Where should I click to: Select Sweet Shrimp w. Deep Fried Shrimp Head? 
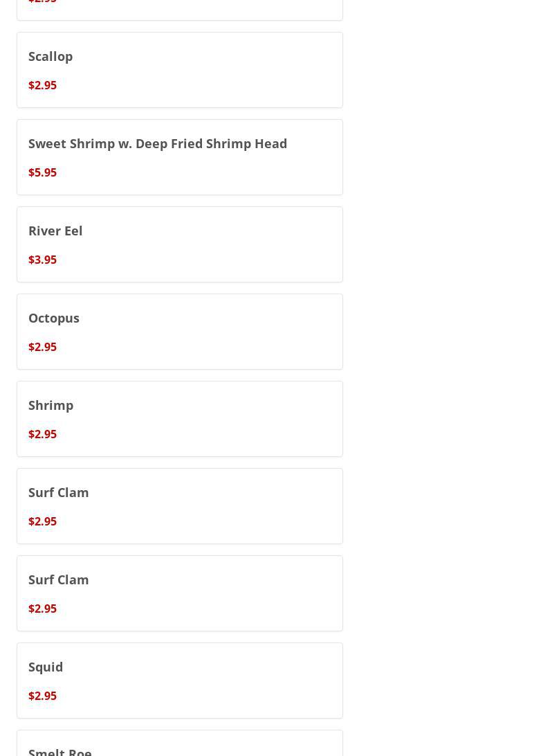tap(157, 143)
